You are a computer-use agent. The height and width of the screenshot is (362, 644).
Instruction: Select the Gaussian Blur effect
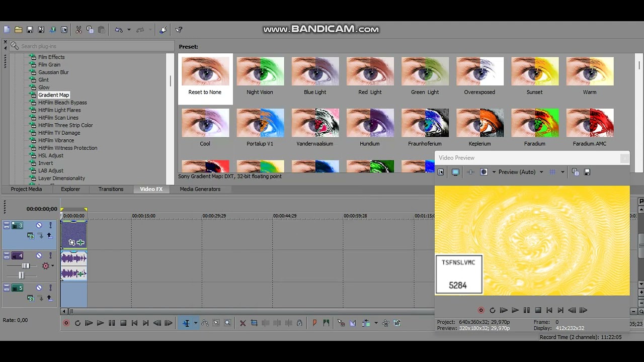coord(53,72)
